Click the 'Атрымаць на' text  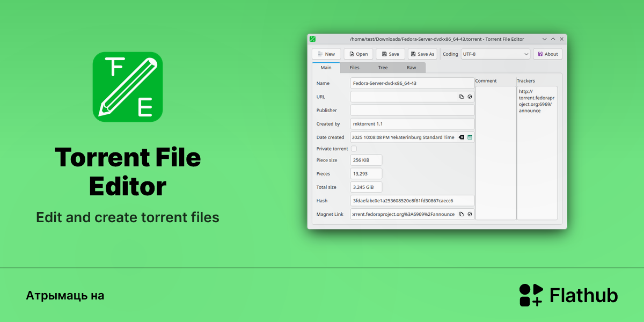(65, 296)
